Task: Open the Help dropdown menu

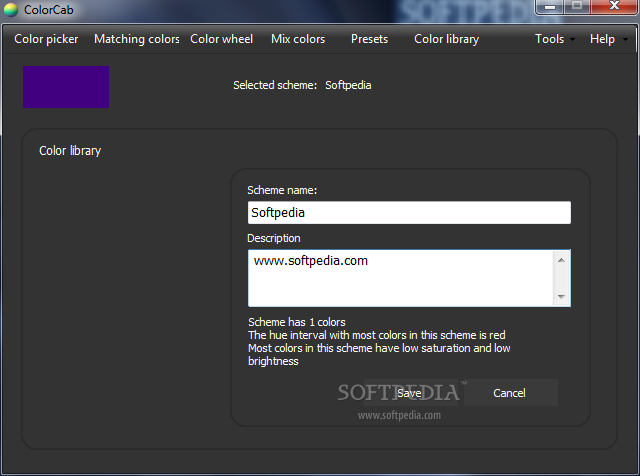Action: [x=609, y=39]
